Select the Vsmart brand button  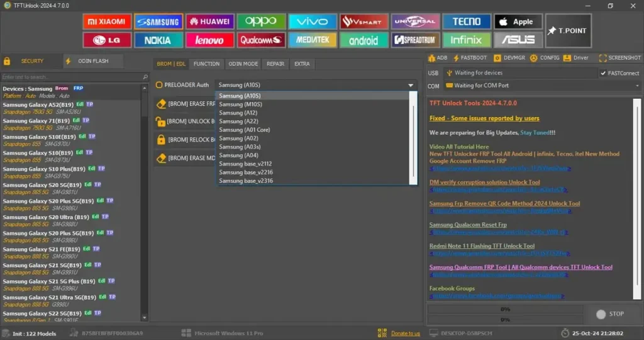pyautogui.click(x=364, y=21)
